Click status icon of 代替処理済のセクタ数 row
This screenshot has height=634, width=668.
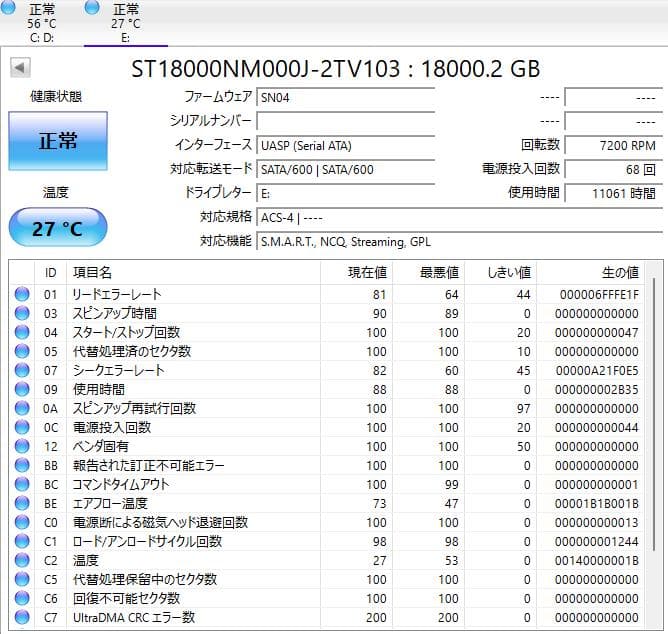(22, 351)
